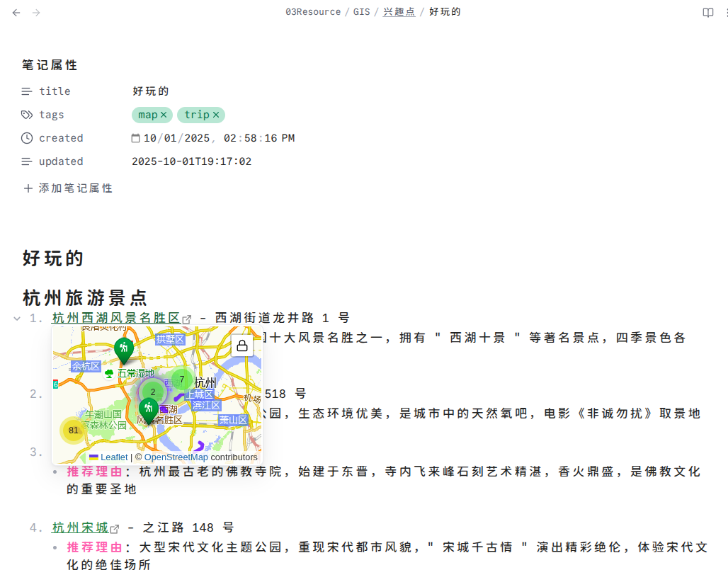Open the 杭州西湖风景名胜区 link

pyautogui.click(x=116, y=318)
